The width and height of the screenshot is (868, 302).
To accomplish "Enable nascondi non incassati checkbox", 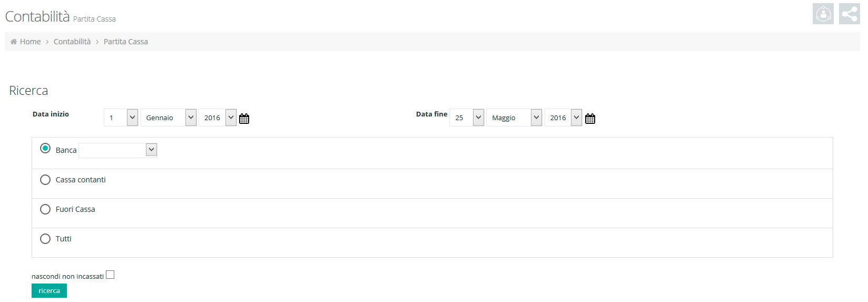I will [x=110, y=275].
